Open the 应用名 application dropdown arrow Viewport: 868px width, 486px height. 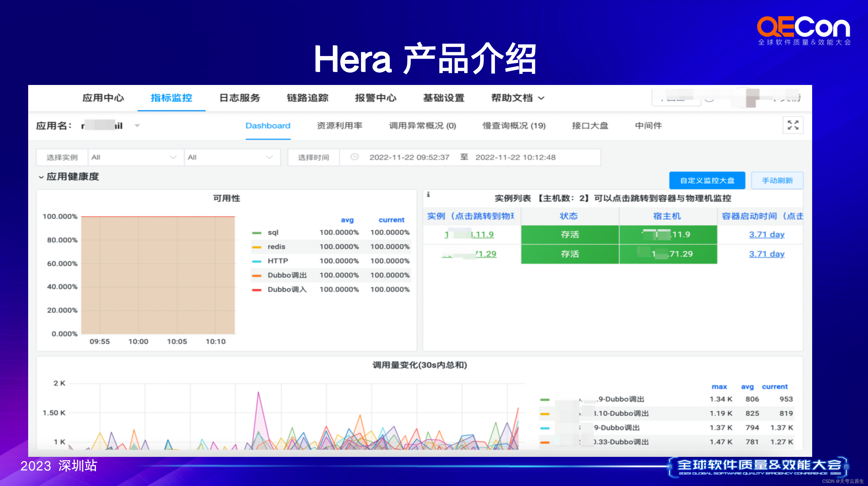click(x=137, y=126)
